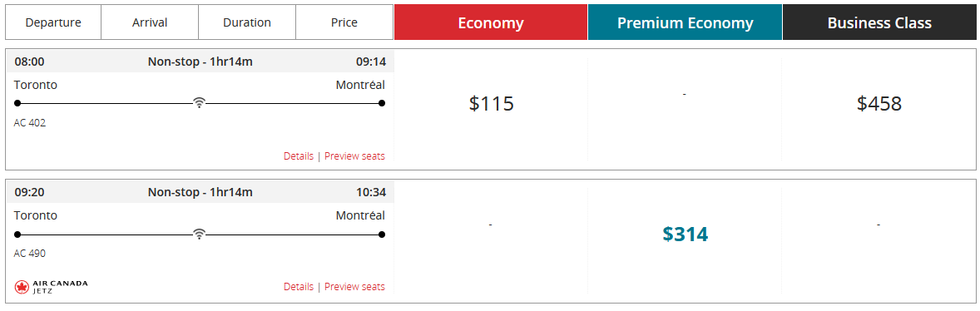
Task: Sort flights by Price
Action: (x=344, y=22)
